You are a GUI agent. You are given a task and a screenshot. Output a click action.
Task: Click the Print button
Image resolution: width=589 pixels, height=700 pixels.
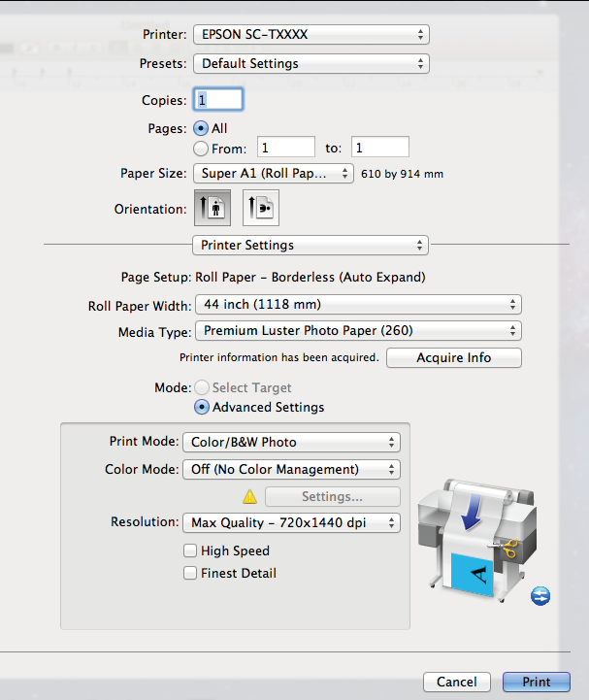pos(537,682)
